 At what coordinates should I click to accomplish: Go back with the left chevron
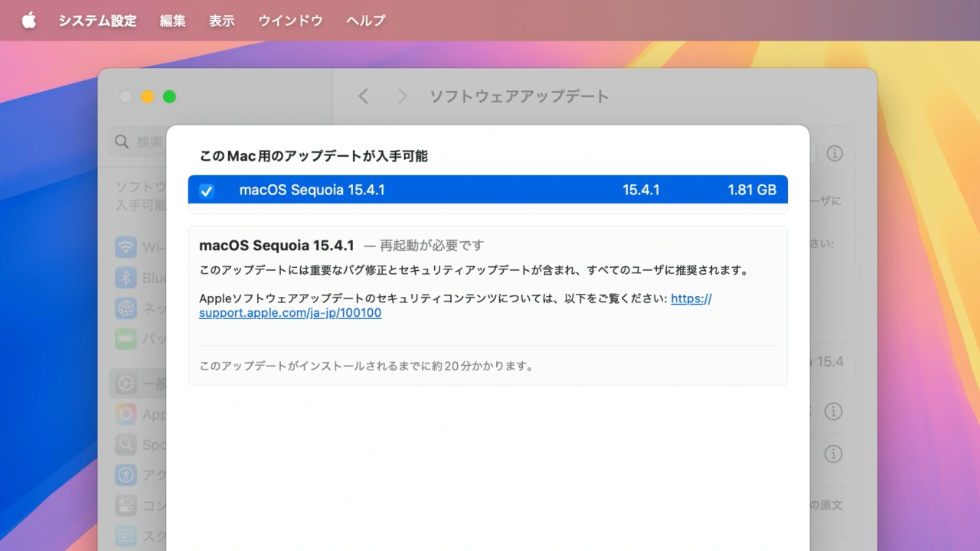tap(364, 96)
